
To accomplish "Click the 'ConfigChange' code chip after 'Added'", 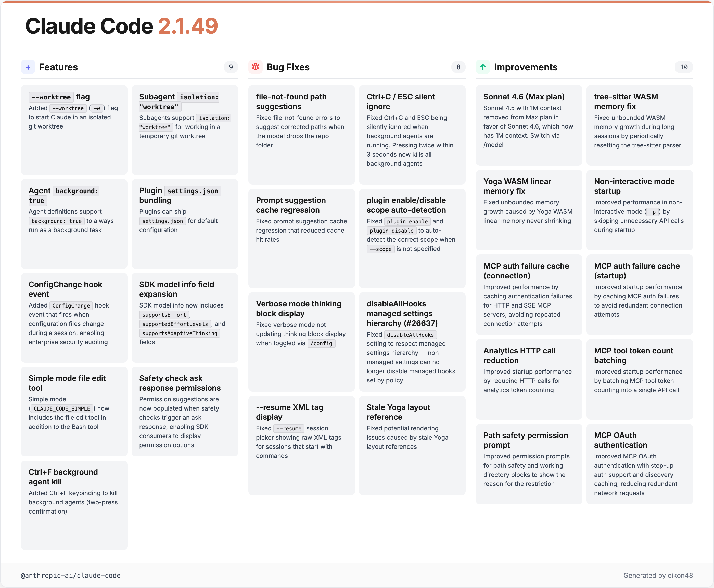I will (x=71, y=305).
